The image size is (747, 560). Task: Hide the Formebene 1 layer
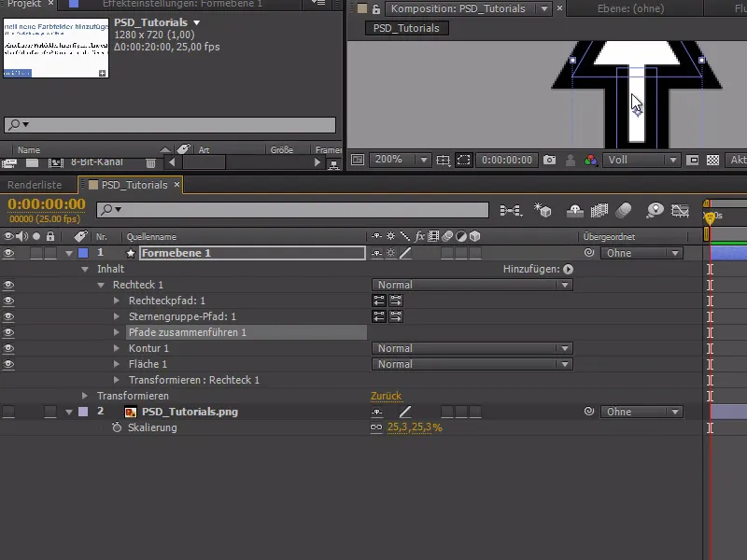tap(8, 253)
